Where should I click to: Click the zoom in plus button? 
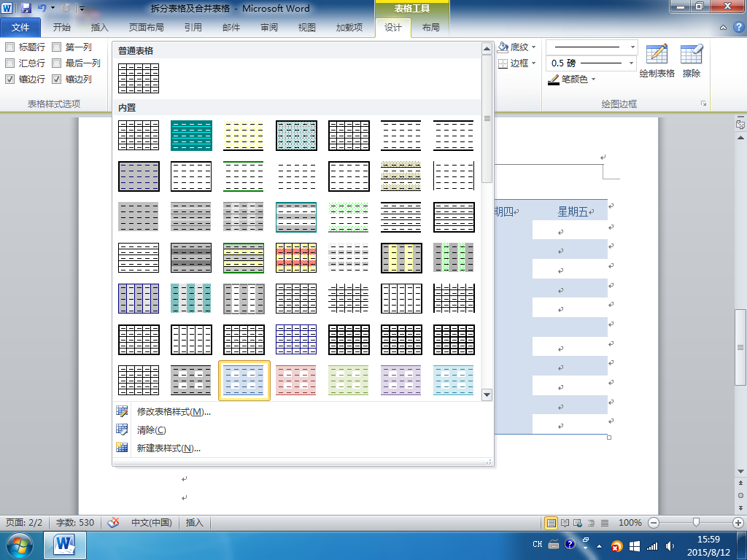click(x=738, y=523)
